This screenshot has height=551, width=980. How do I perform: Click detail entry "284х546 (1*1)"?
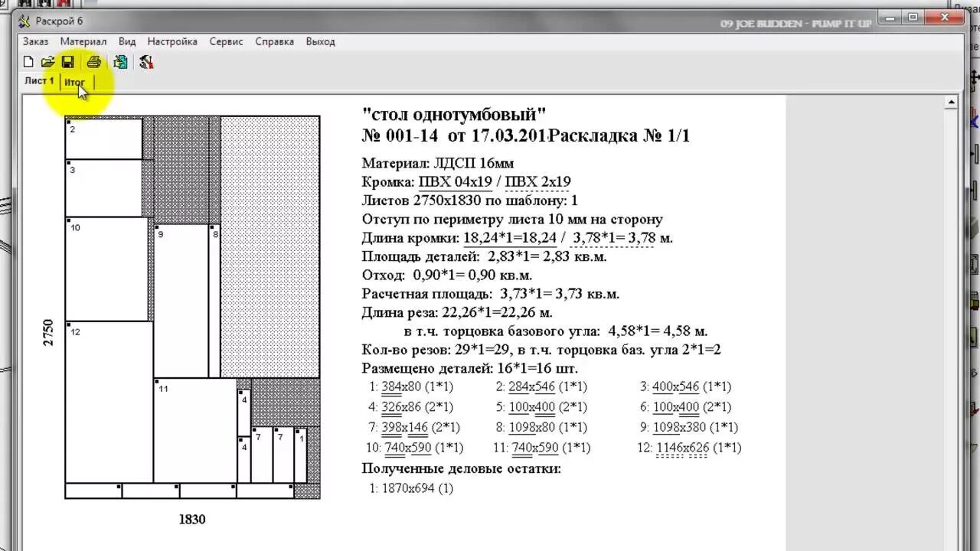tap(548, 386)
